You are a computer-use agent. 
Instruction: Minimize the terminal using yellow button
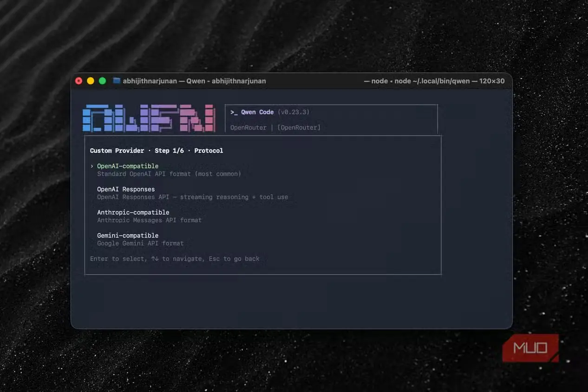[91, 81]
